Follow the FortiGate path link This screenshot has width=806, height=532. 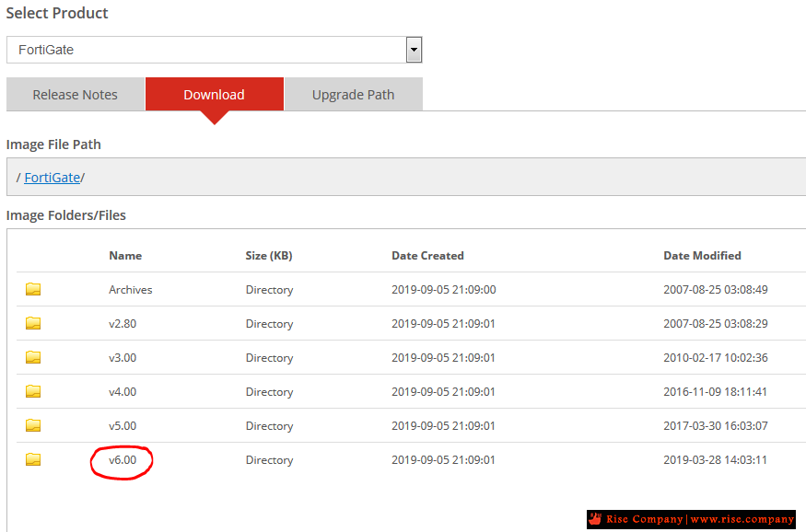[52, 178]
